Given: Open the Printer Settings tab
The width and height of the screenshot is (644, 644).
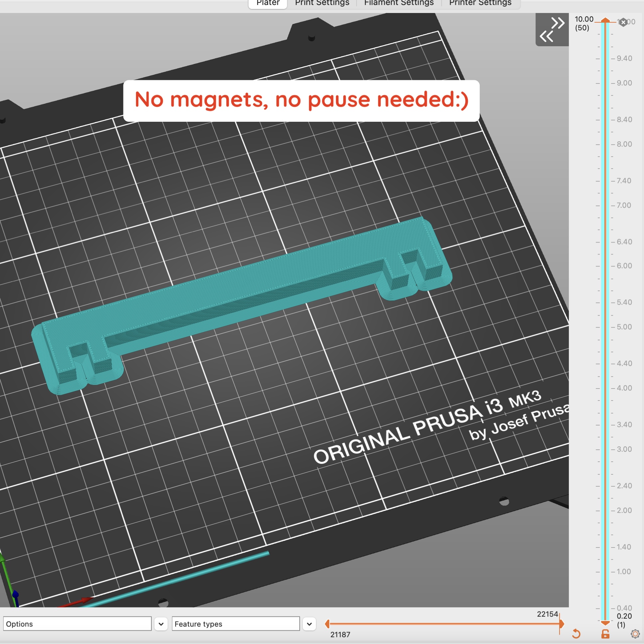Looking at the screenshot, I should coord(480,3).
